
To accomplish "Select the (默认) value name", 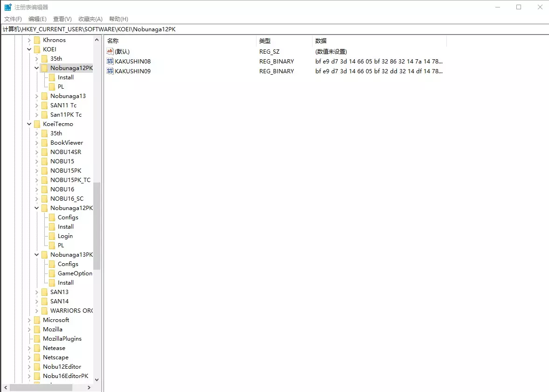I will 122,51.
